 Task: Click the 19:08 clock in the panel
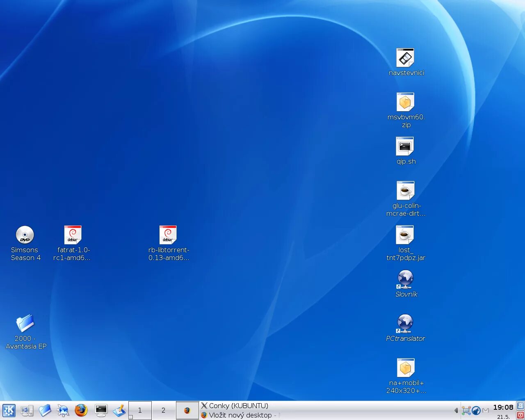(503, 407)
